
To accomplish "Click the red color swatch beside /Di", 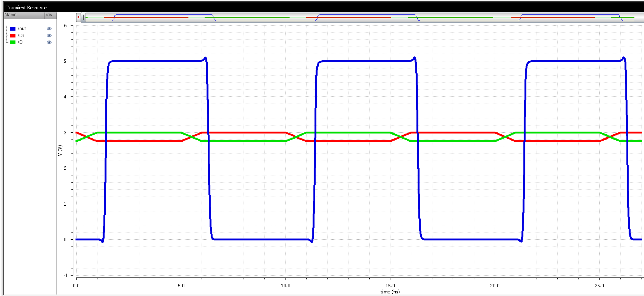I will coord(13,36).
